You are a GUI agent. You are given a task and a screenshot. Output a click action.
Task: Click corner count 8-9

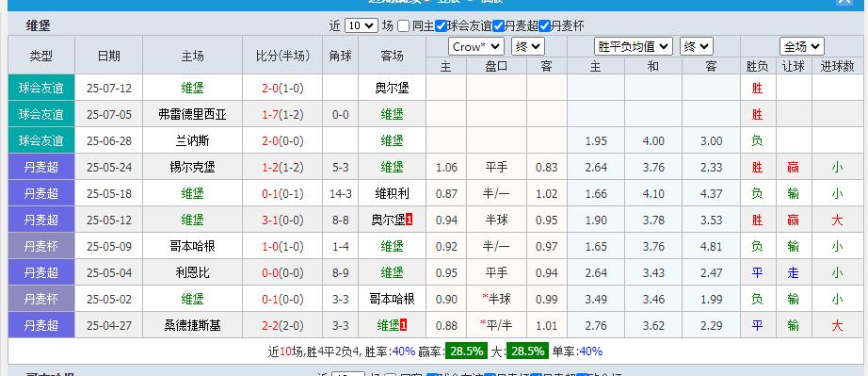point(341,272)
